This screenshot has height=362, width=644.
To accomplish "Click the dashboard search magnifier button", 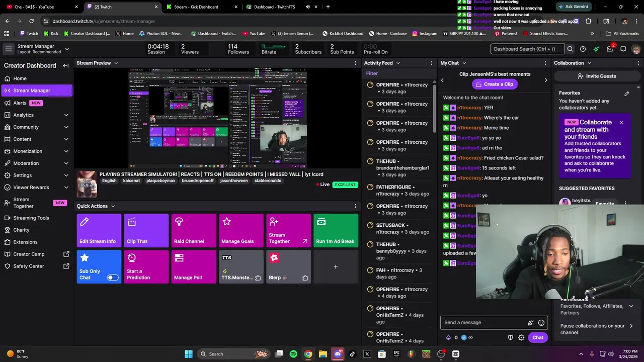I will [x=570, y=49].
